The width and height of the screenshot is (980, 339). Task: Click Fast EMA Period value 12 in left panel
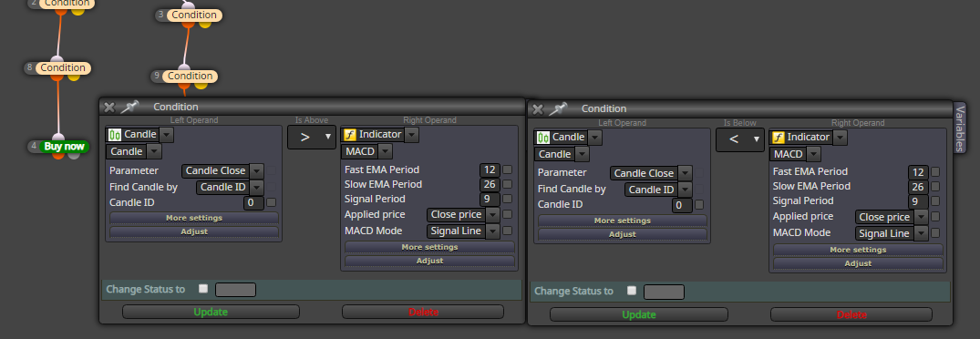pyautogui.click(x=490, y=169)
